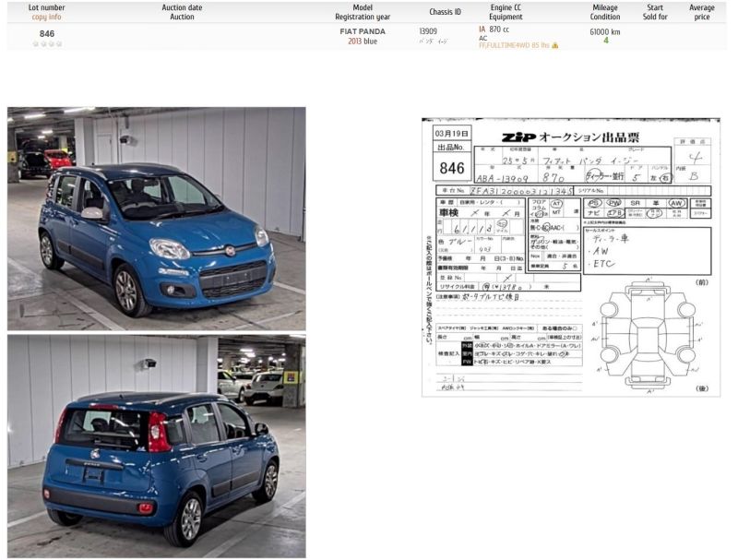Image resolution: width=738 pixels, height=560 pixels.
Task: Click the 'Engine CC' column header
Action: pos(506,8)
